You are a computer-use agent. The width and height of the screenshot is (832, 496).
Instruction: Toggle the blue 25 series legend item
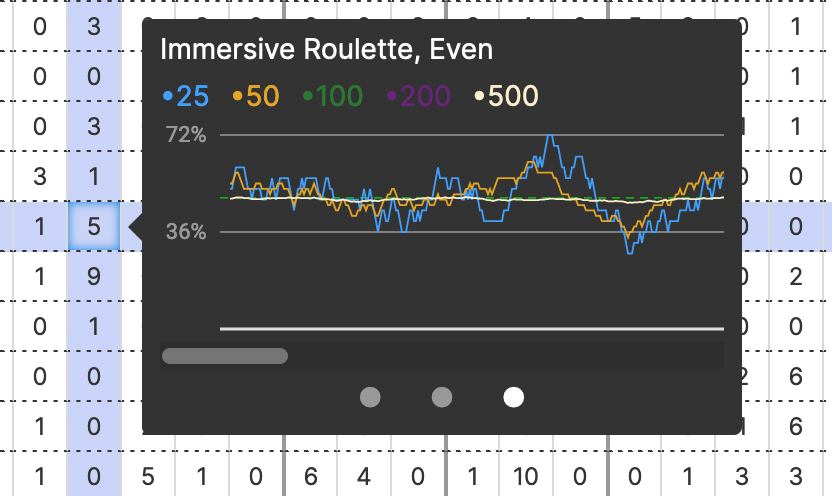coord(186,96)
